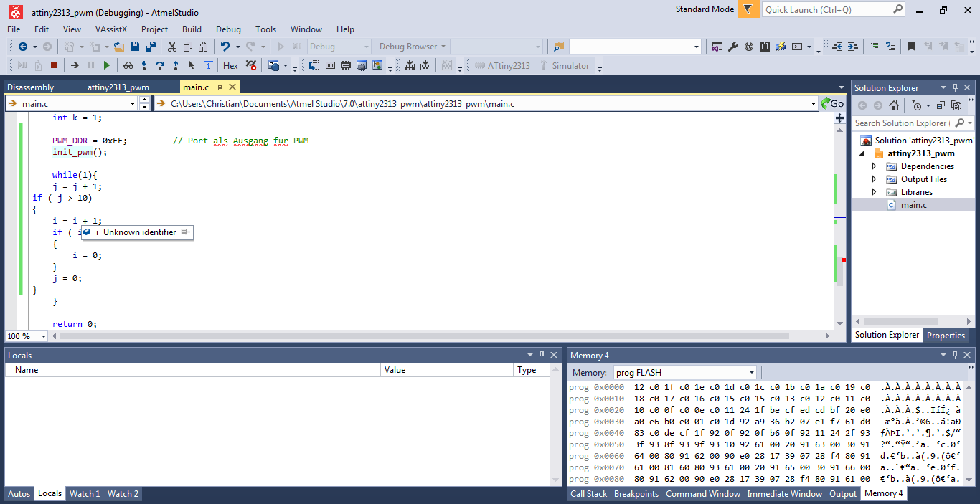
Task: Click the disable all breakpoints icon
Action: pyautogui.click(x=251, y=65)
